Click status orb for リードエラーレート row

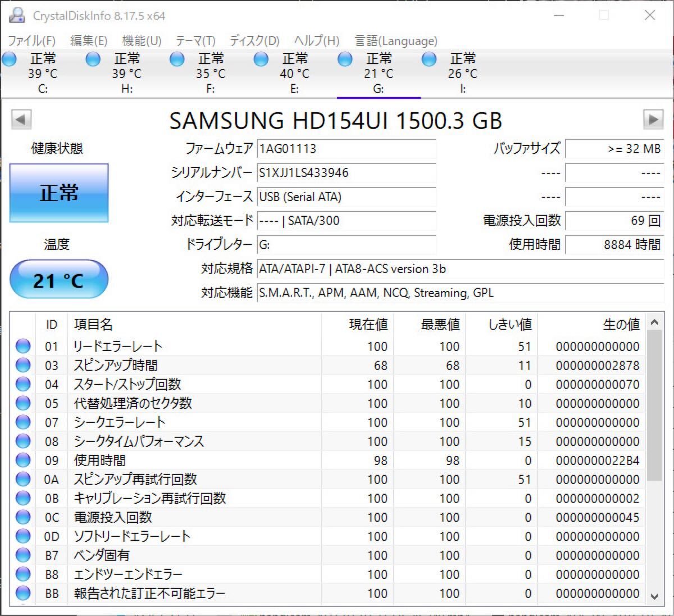(x=23, y=346)
